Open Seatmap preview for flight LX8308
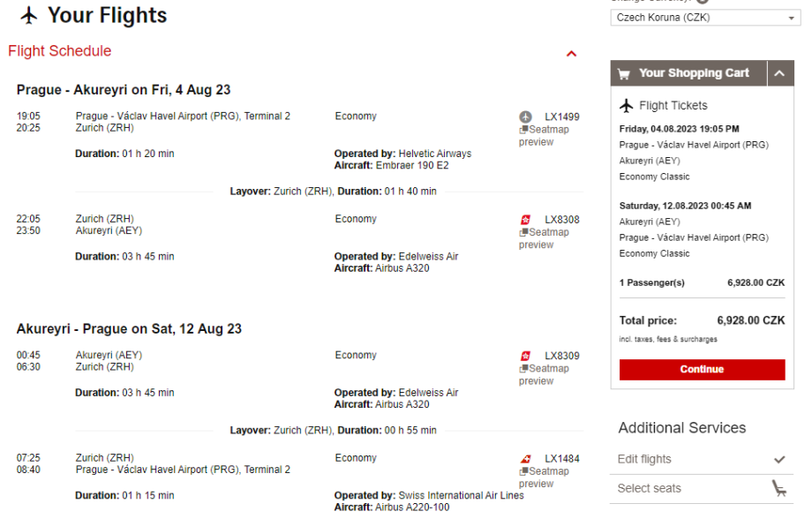 (544, 239)
